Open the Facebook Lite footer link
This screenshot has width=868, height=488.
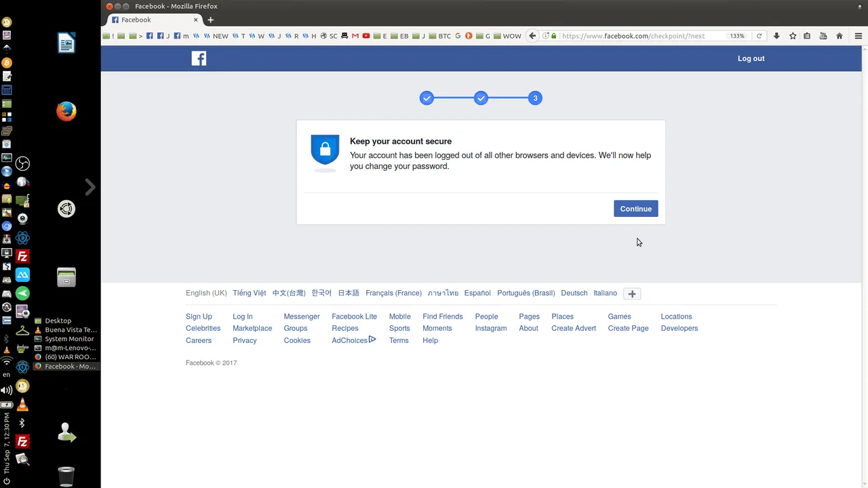point(354,317)
